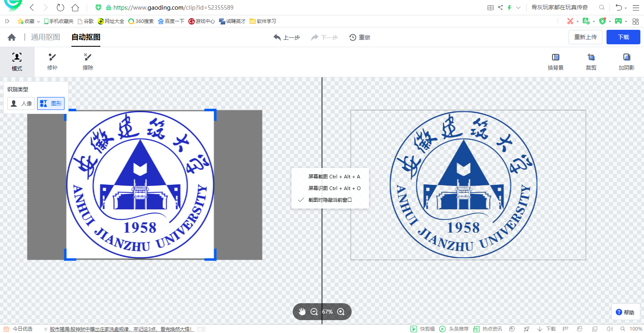Click the translate extension icon
The image size is (644, 333).
pos(586,21)
